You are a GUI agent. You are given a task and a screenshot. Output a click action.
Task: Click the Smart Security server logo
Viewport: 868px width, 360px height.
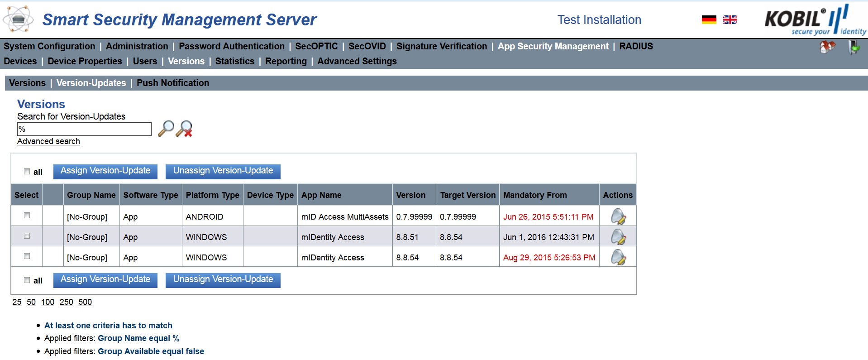point(18,19)
